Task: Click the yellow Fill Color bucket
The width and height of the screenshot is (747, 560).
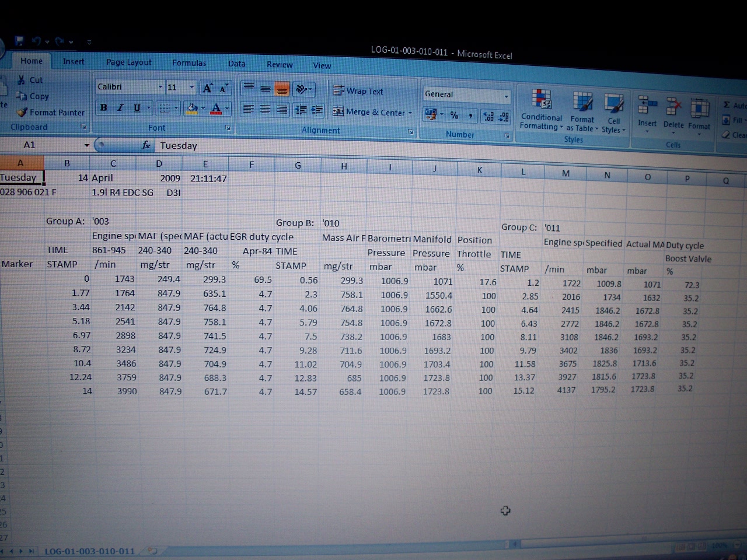Action: 191,108
